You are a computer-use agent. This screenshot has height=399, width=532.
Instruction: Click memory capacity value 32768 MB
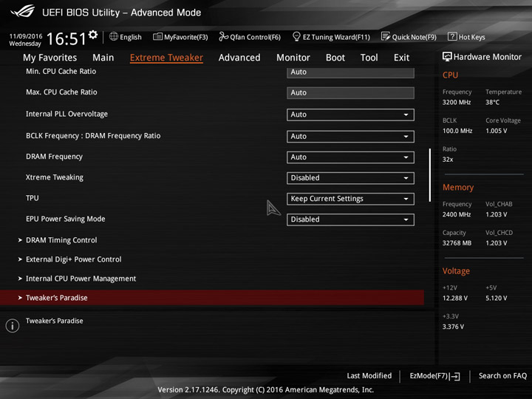[457, 243]
